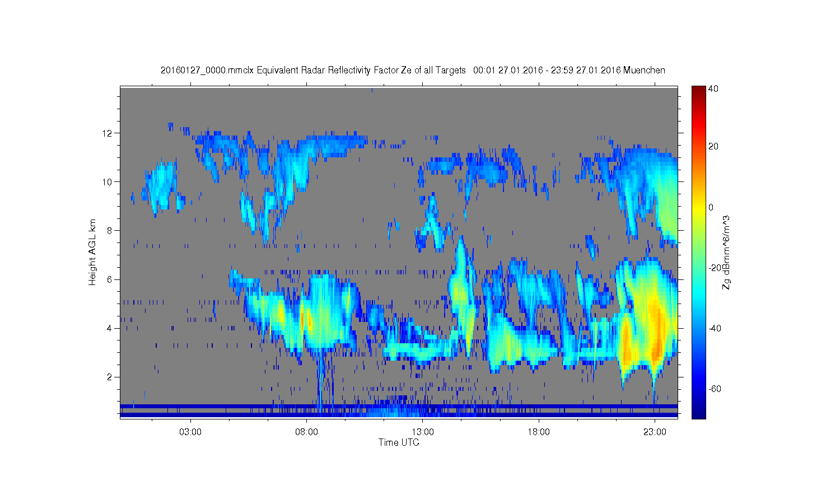This screenshot has width=840, height=504.
Task: Click the colorbar value 0
Action: (711, 207)
